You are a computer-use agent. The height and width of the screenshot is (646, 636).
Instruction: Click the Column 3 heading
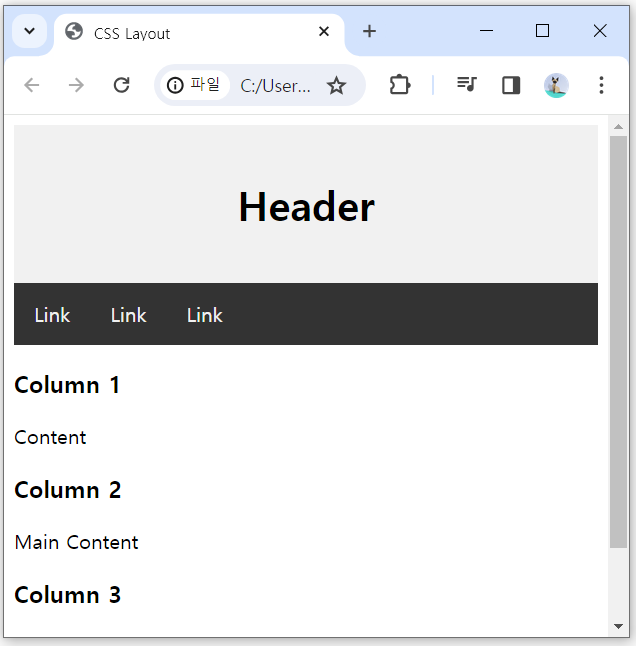[68, 595]
